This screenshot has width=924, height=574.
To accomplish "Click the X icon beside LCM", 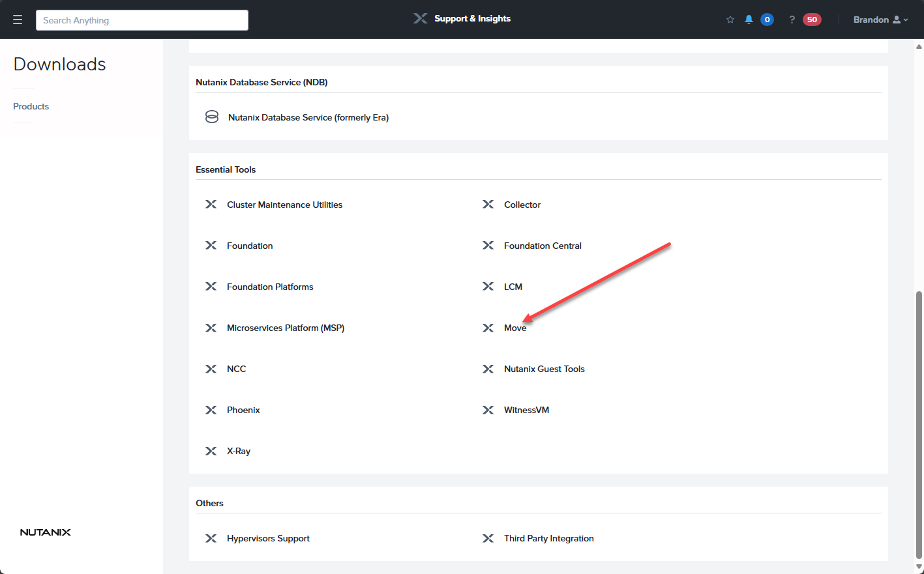I will click(x=488, y=287).
